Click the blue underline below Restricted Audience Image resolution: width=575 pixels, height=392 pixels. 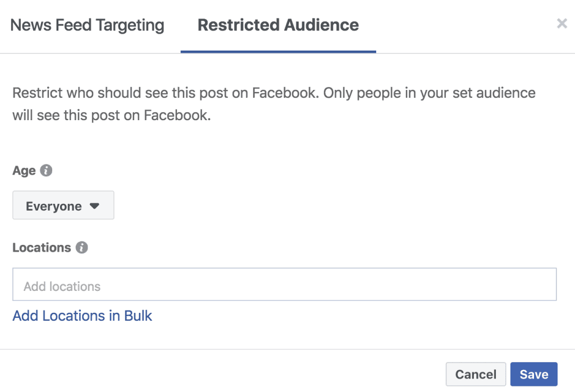pyautogui.click(x=278, y=52)
